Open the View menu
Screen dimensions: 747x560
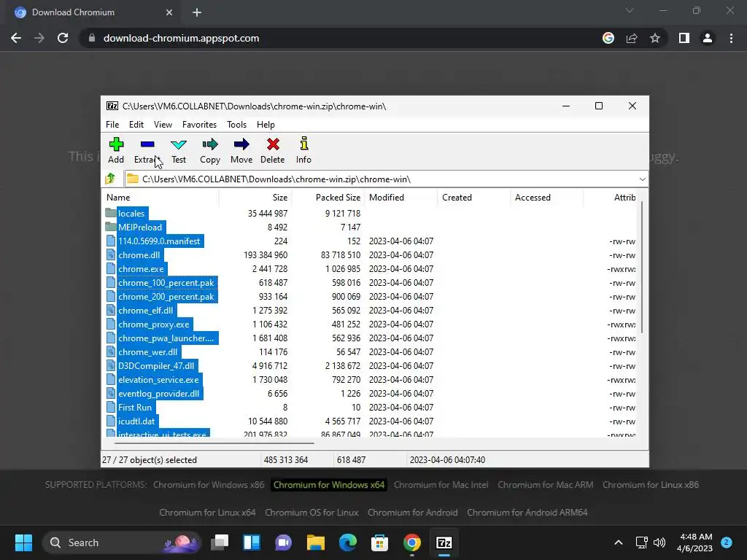[x=163, y=125]
